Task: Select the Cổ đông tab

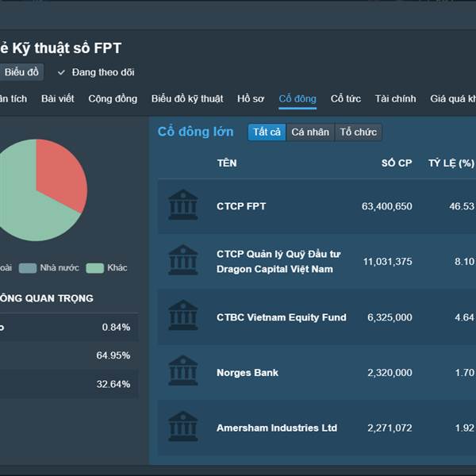Action: tap(297, 99)
